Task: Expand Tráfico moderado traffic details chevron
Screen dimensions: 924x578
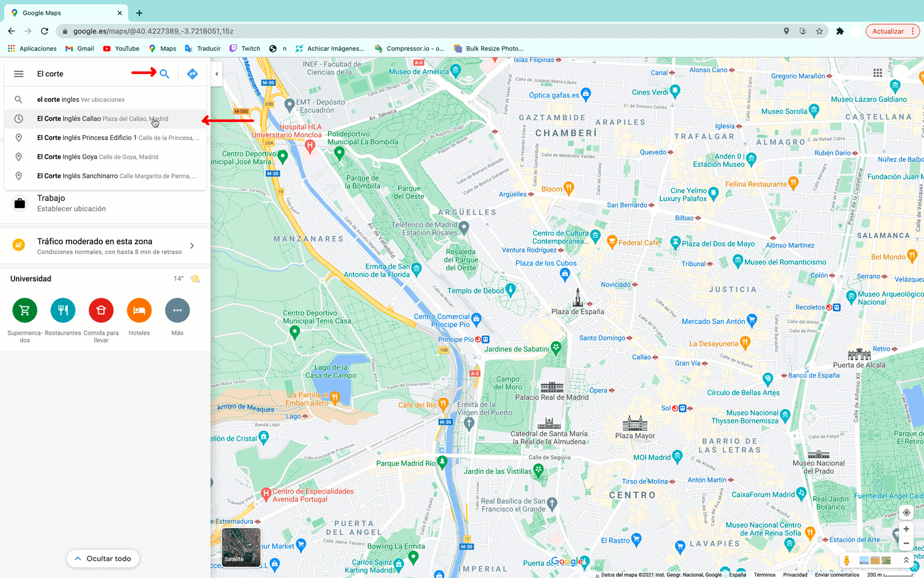Action: pyautogui.click(x=192, y=246)
